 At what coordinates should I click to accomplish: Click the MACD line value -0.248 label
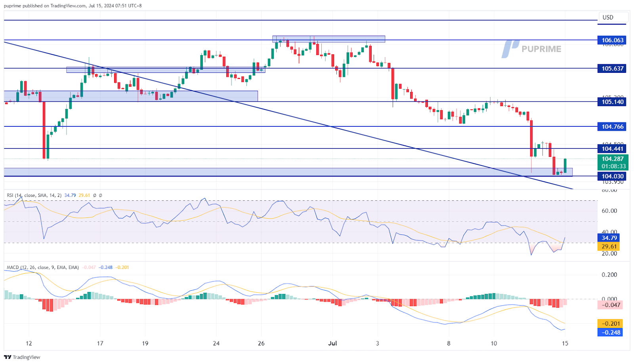610,332
